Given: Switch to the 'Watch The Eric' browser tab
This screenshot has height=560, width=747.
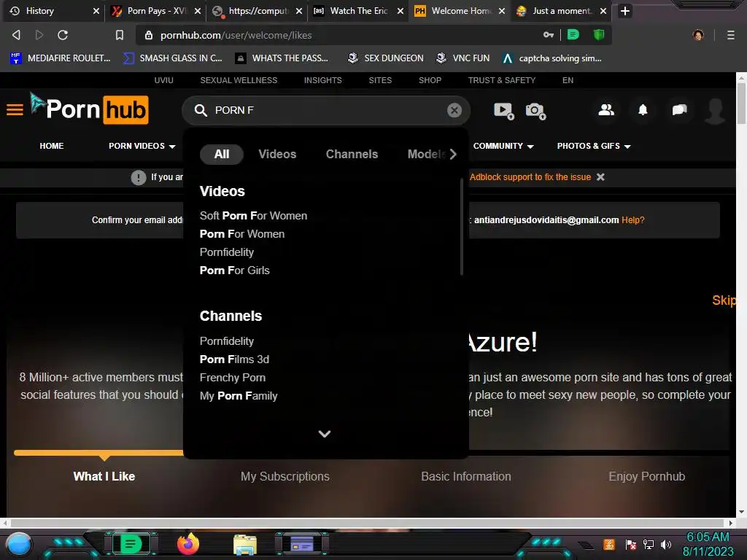Looking at the screenshot, I should click(359, 11).
